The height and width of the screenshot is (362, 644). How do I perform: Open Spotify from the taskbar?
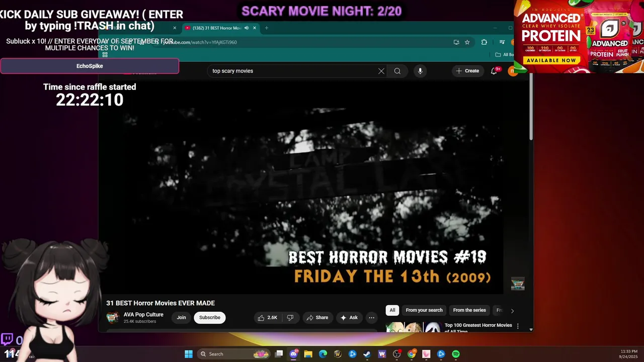point(456,354)
